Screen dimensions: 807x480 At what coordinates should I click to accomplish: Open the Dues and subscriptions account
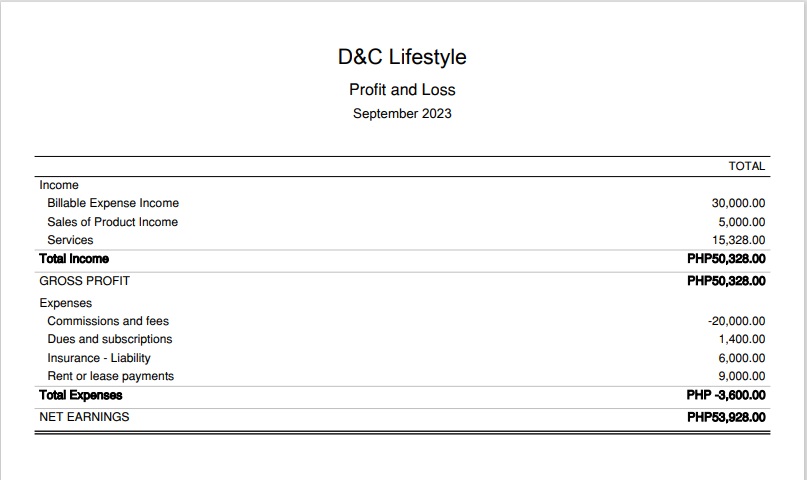tap(110, 339)
